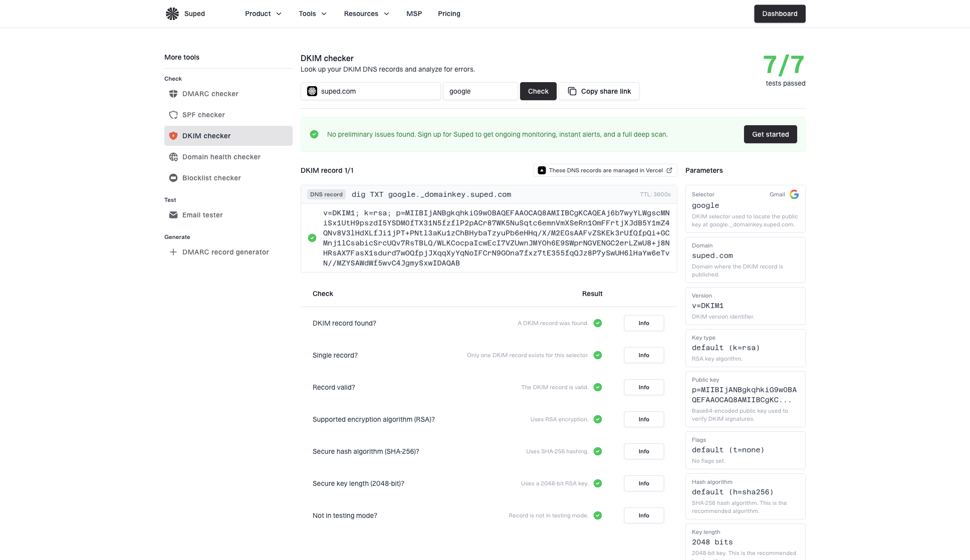The height and width of the screenshot is (560, 970).
Task: Click the DKIM record 1/1 heading
Action: [327, 170]
